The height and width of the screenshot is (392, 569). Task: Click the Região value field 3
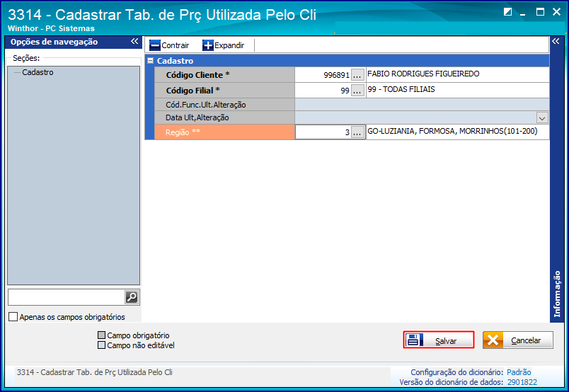[323, 132]
